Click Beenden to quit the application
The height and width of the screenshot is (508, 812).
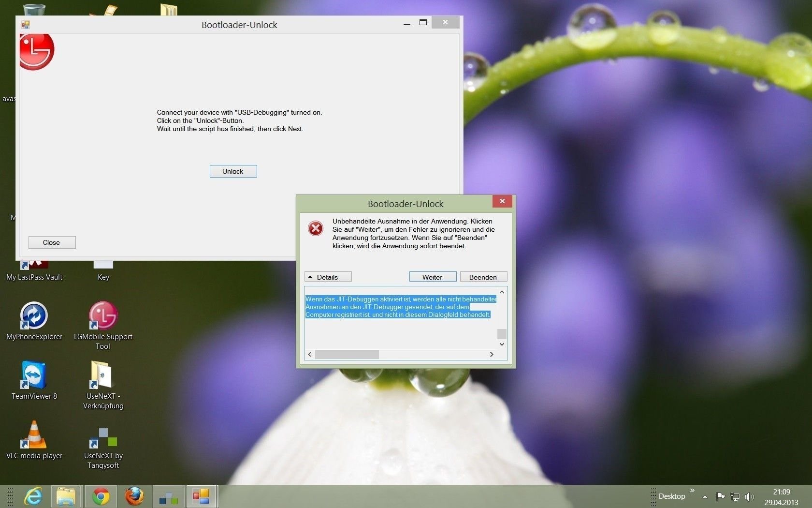[x=483, y=277]
